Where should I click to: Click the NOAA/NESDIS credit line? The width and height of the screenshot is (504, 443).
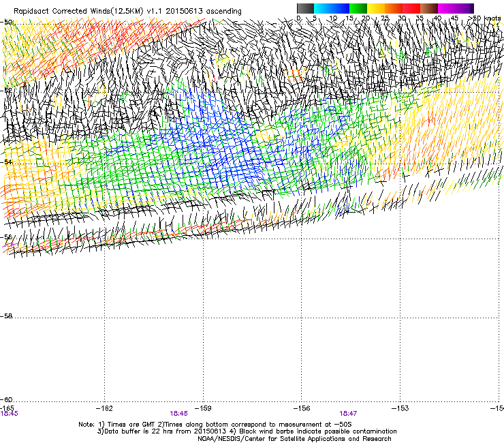click(x=294, y=439)
